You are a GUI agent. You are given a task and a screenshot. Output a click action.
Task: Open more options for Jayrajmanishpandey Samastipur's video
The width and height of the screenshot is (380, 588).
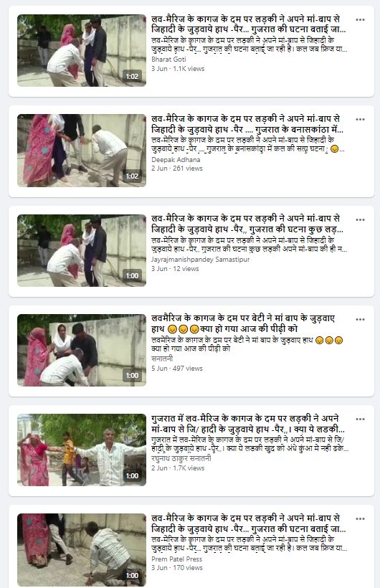click(360, 219)
